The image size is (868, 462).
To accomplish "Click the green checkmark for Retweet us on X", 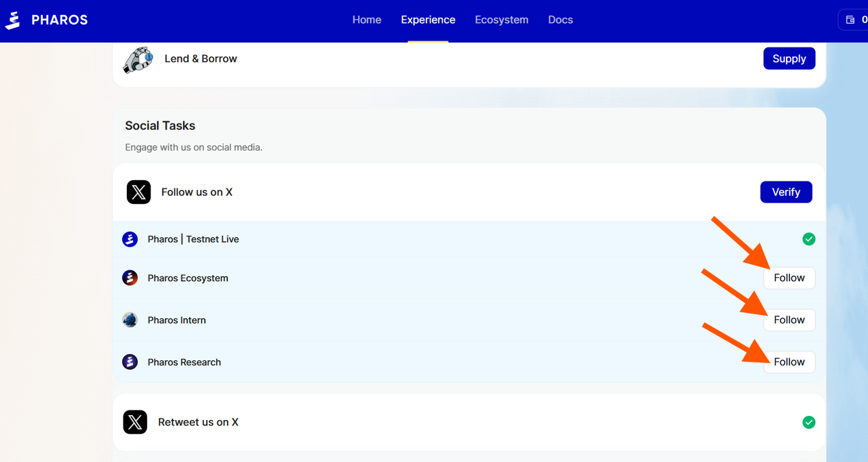I will 808,422.
